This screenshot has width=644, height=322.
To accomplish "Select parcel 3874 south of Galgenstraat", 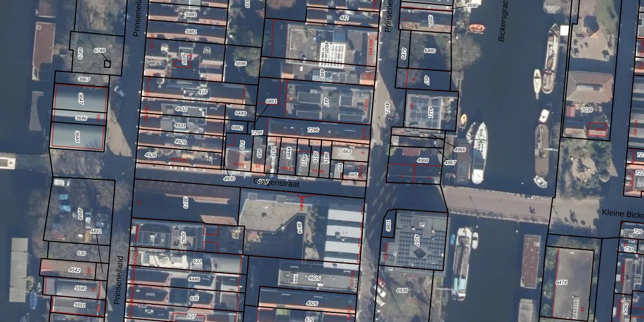I will 299,228.
